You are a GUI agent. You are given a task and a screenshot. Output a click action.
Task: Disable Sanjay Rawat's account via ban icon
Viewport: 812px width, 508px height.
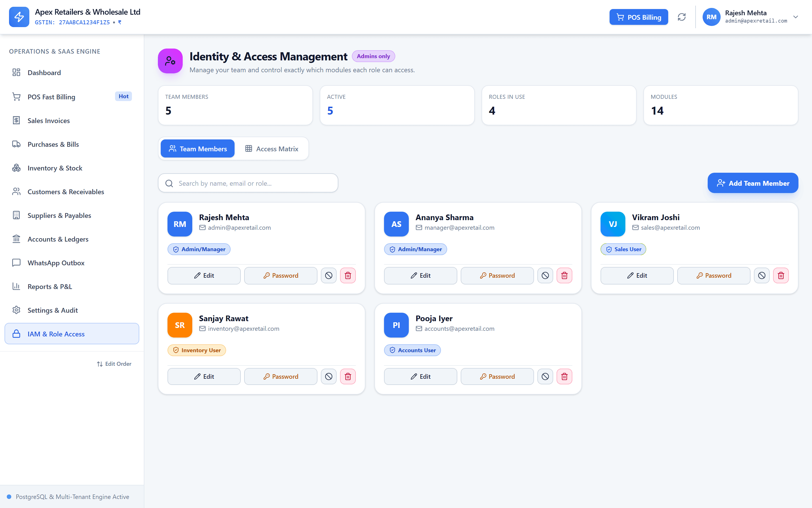(x=328, y=376)
